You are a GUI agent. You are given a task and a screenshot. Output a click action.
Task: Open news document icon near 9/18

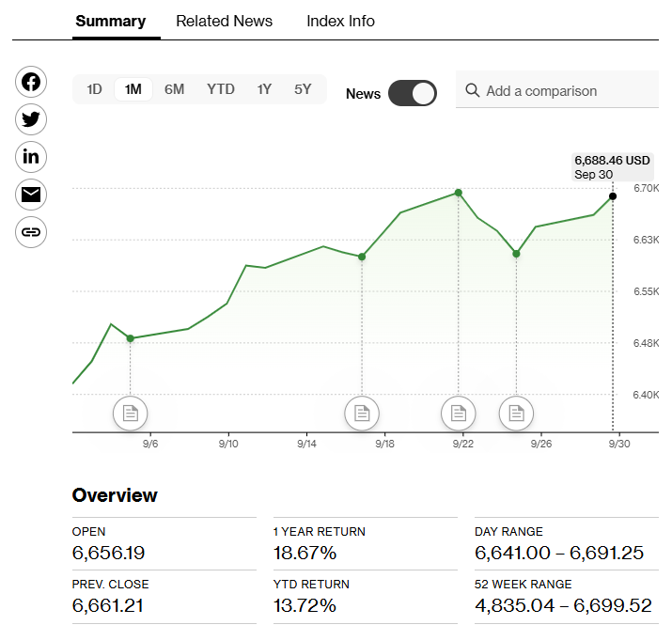point(362,413)
